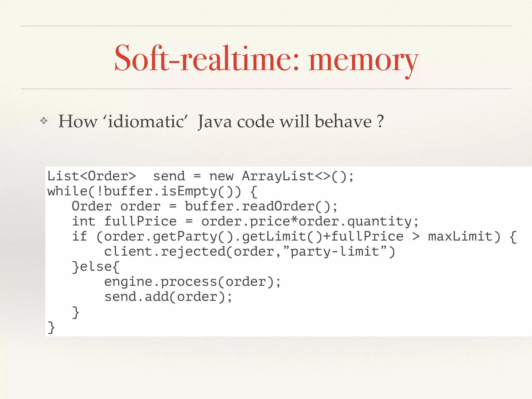Click the horizontal rule above the title
Viewport: 532px width, 399px height.
point(266,26)
